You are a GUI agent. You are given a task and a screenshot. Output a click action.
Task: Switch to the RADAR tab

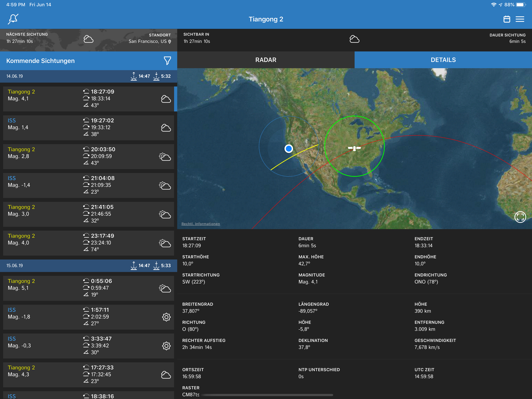266,60
